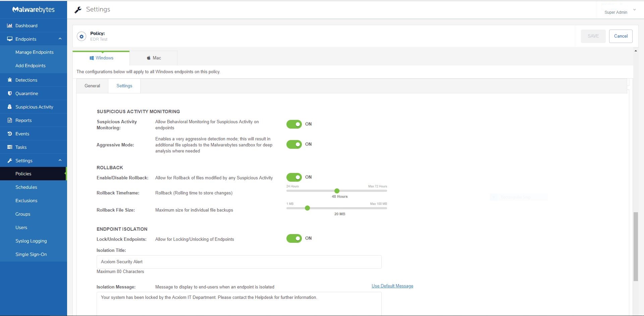Open the Super Admin account dropdown
The height and width of the screenshot is (316, 644).
click(634, 10)
